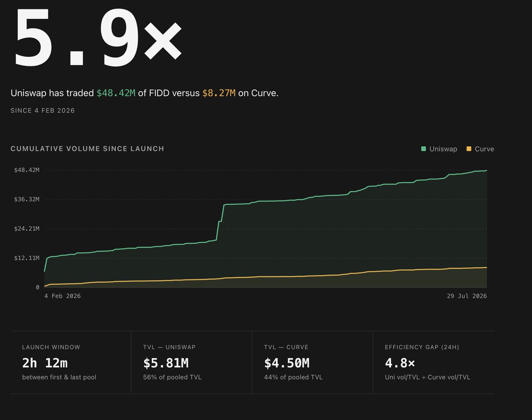Click the SINCE 4 FEB 2026 label

coord(43,111)
